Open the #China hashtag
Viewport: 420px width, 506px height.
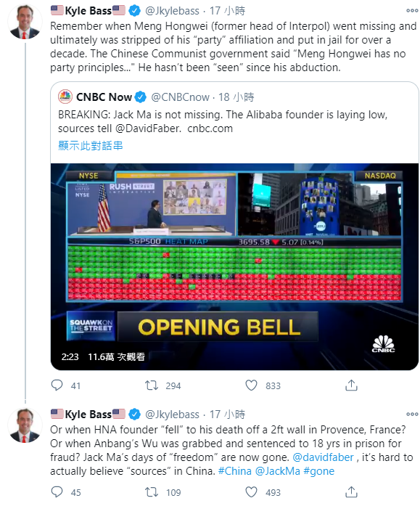pyautogui.click(x=234, y=471)
